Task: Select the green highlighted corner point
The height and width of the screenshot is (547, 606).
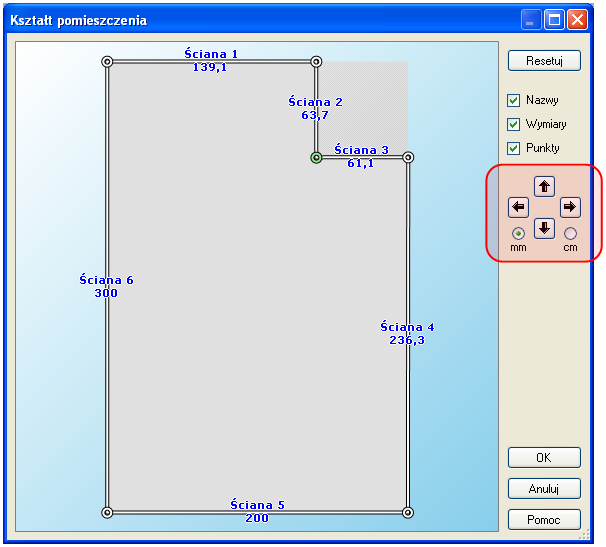Action: 316,158
